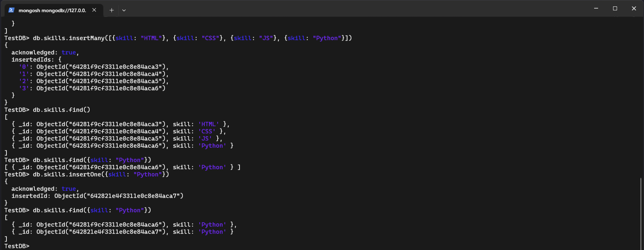
Task: Click the PowerShell icon on the mongosh tab
Action: coord(11,10)
